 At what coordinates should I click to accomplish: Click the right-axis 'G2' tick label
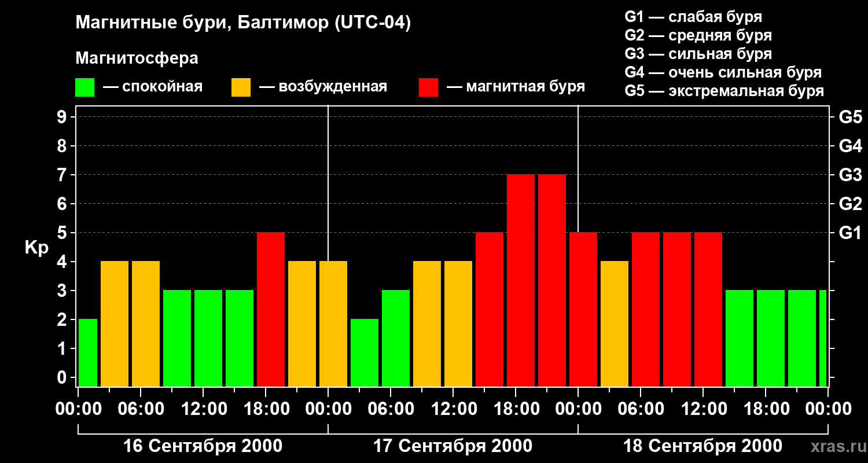[x=850, y=204]
